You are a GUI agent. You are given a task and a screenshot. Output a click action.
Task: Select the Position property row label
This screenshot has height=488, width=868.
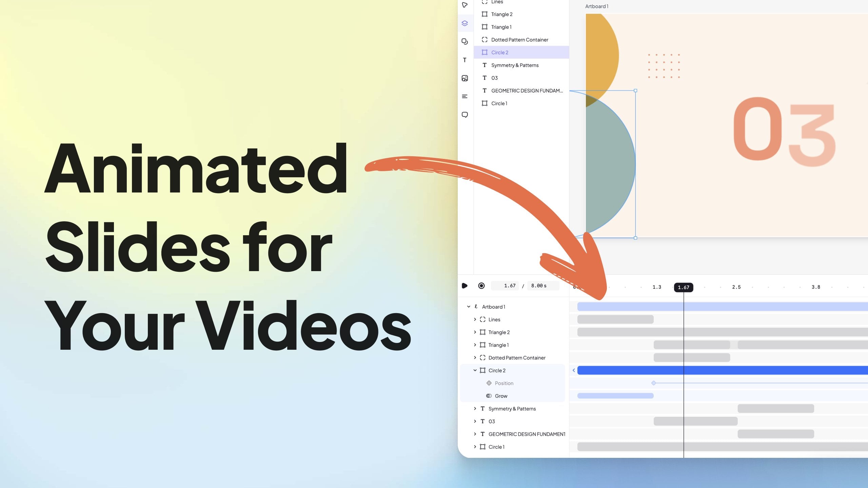[504, 383]
